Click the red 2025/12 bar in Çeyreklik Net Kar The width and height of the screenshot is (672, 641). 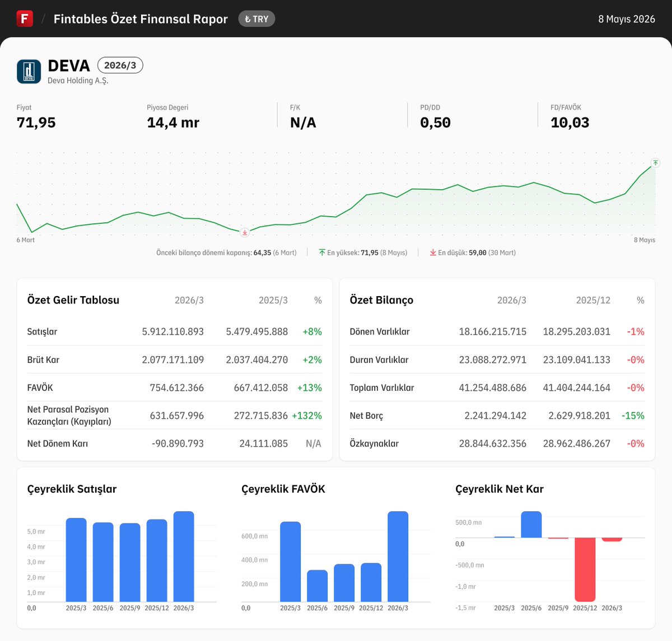pos(585,569)
